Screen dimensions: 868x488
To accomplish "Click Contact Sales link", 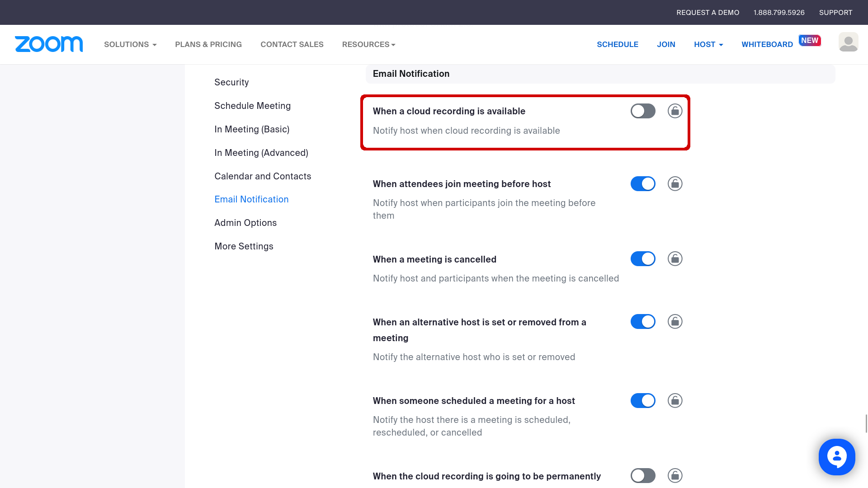I will pos(292,44).
